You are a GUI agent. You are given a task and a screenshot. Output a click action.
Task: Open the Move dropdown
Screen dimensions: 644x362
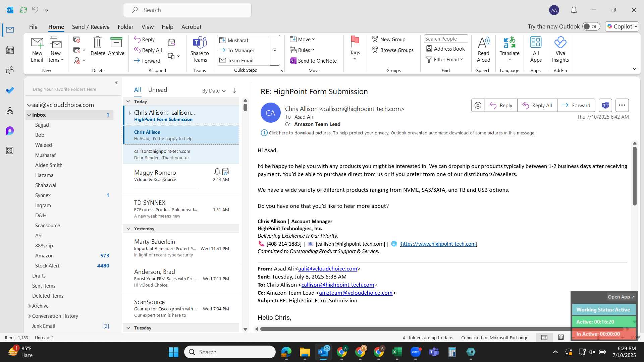click(x=302, y=39)
